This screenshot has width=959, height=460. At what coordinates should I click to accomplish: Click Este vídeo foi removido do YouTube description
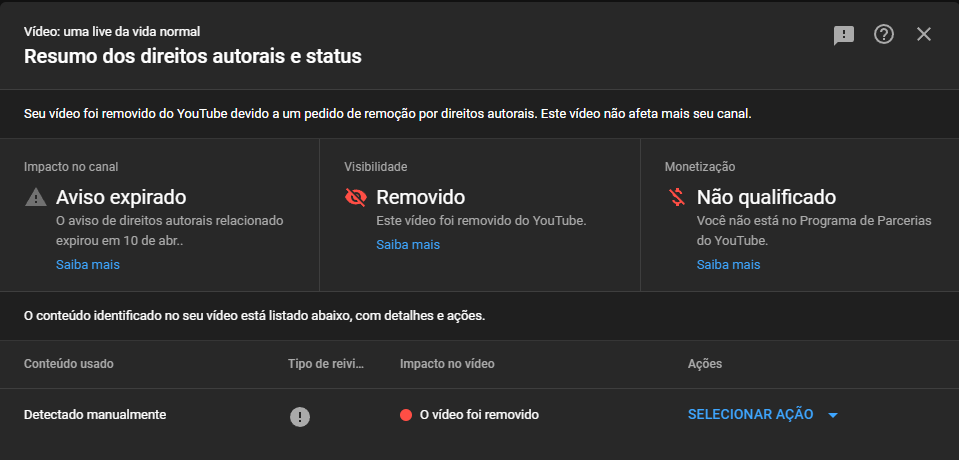point(481,221)
